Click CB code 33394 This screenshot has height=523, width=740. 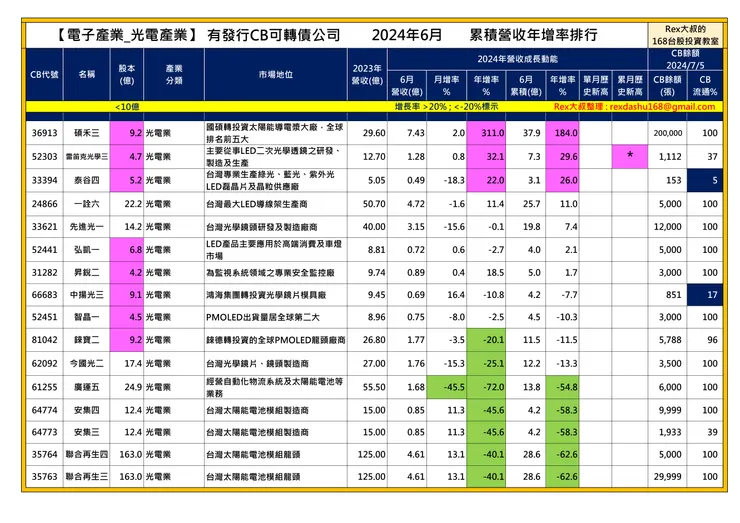(44, 180)
